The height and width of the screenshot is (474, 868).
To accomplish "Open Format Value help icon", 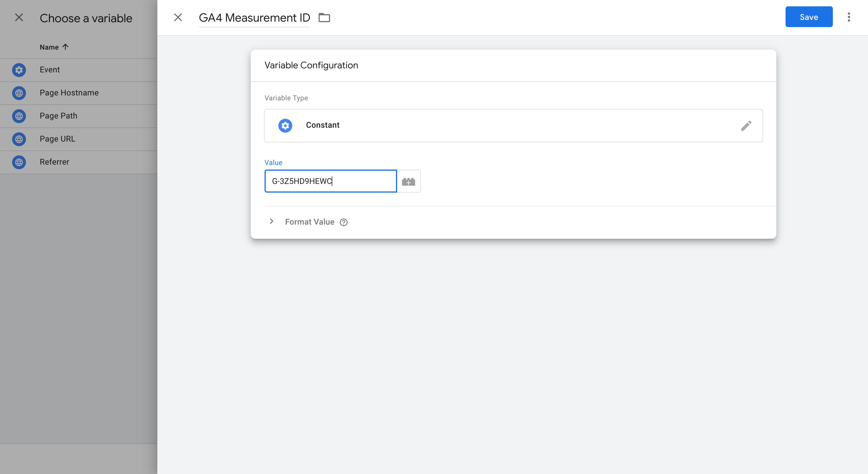I will click(x=343, y=222).
